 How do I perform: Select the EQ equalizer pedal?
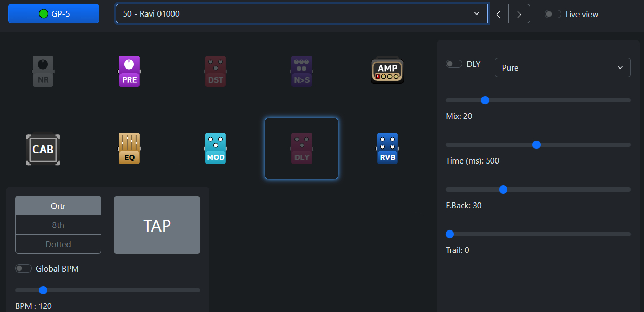point(129,149)
